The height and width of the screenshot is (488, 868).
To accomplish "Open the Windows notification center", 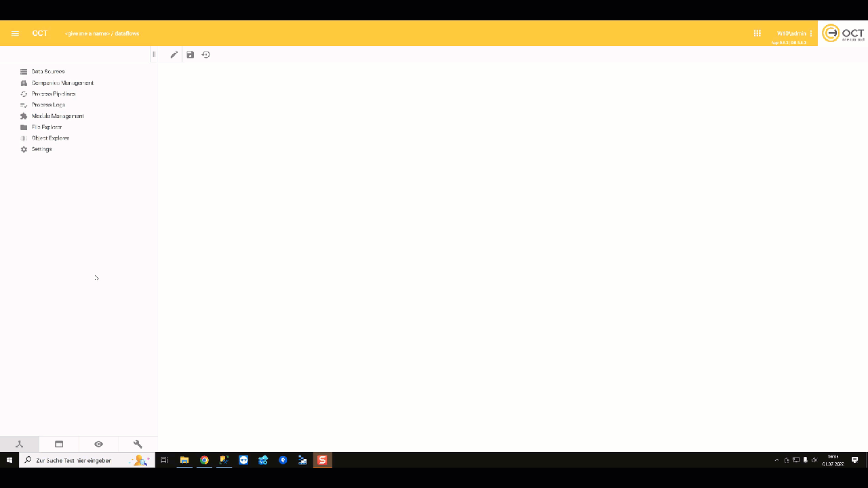I will pyautogui.click(x=855, y=460).
